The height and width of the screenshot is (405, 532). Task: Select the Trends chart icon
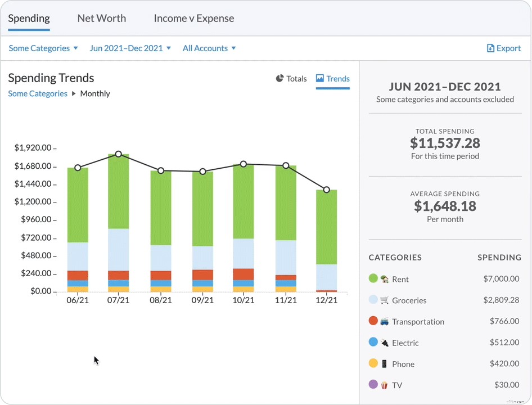tap(320, 79)
